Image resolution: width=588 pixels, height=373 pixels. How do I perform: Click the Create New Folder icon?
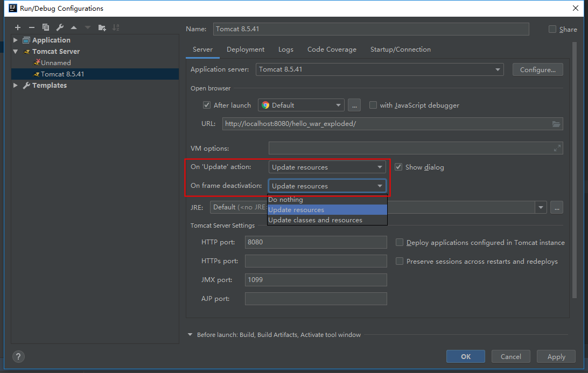tap(102, 27)
